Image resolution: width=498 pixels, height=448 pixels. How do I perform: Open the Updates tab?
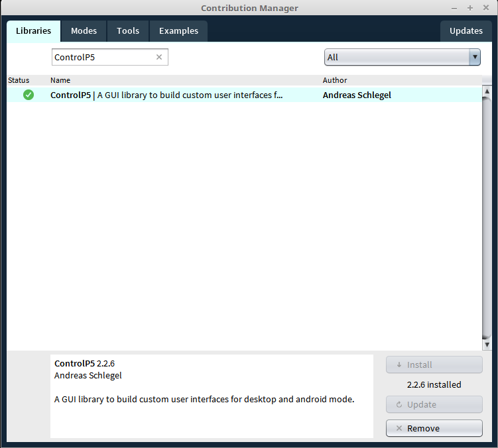tap(466, 31)
